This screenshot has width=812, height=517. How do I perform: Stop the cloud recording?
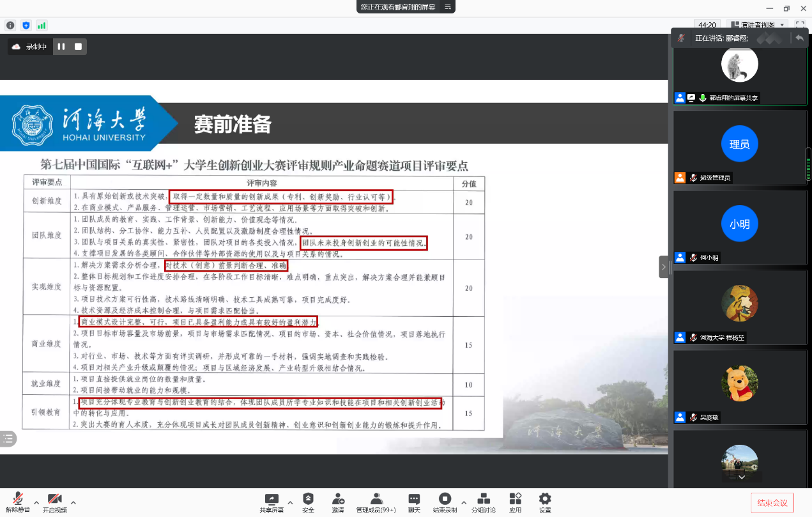pyautogui.click(x=78, y=47)
